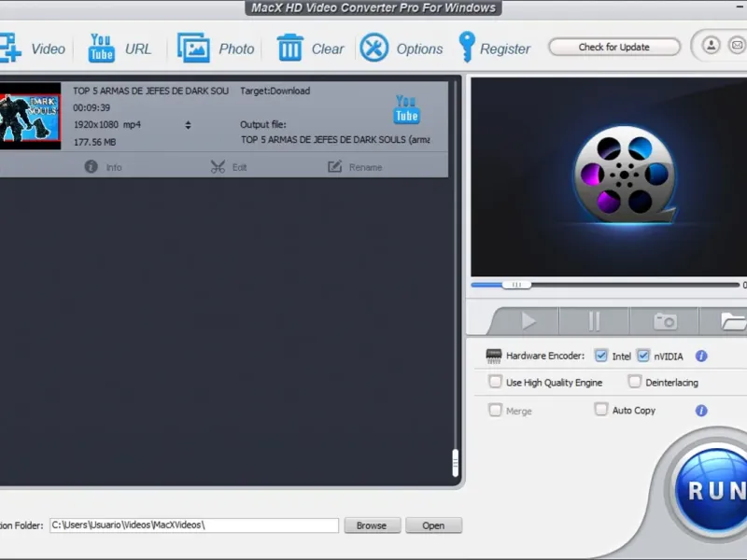Click the user account icon
Screen dimensions: 747x560
coord(711,45)
